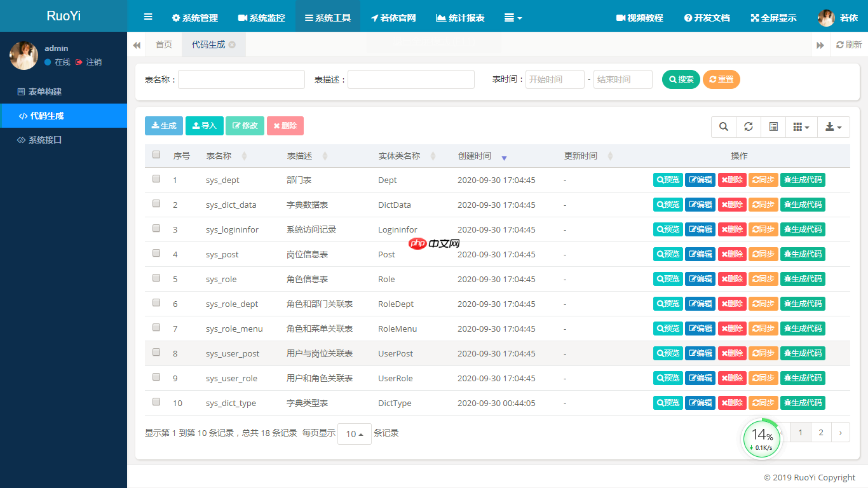This screenshot has height=488, width=868.
Task: Check the select-all checkbox in table header
Action: (156, 154)
